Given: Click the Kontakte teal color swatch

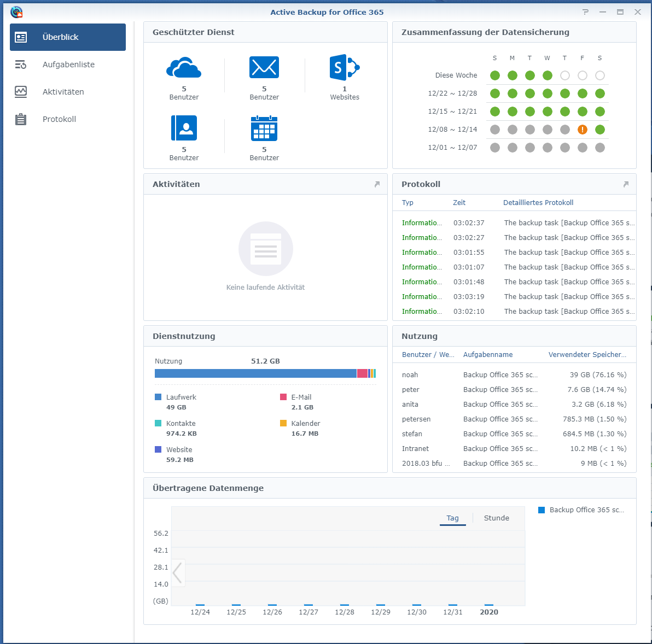Looking at the screenshot, I should (x=158, y=423).
